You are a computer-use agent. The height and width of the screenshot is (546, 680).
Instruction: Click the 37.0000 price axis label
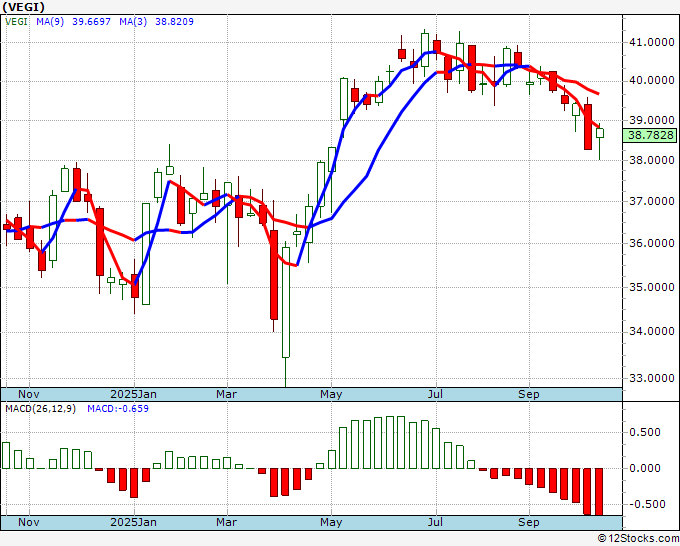pos(651,201)
